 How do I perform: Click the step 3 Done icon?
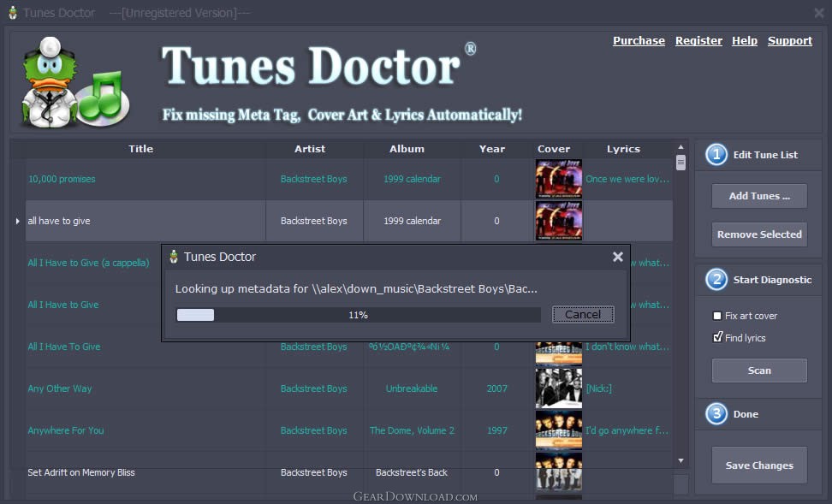[716, 414]
